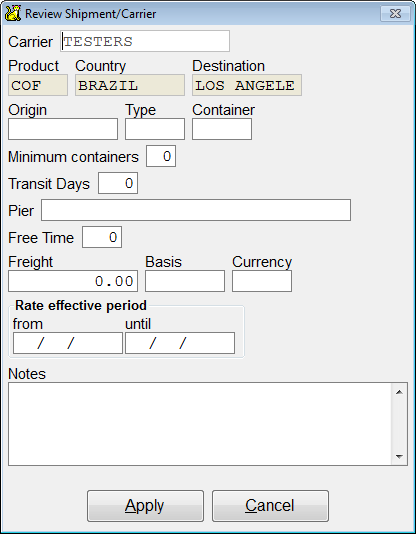Click the Notes scrollbar down arrow
The height and width of the screenshot is (534, 416).
coord(399,456)
